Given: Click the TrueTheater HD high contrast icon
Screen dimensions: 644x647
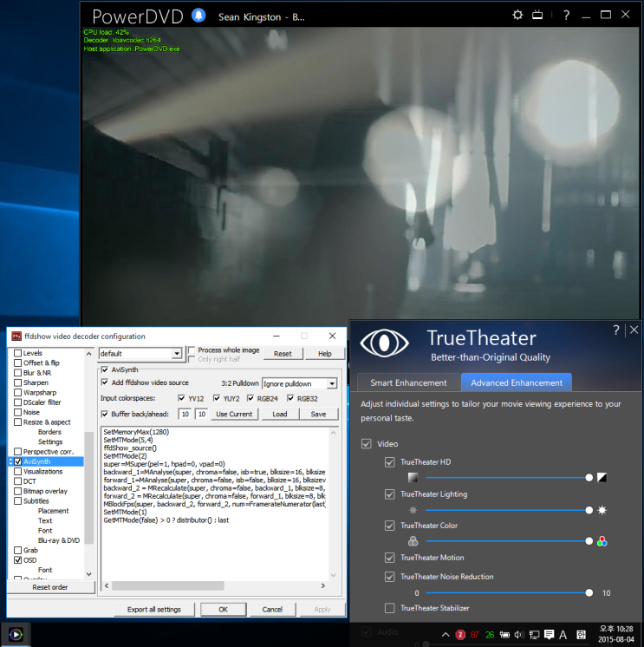Looking at the screenshot, I should (x=602, y=477).
